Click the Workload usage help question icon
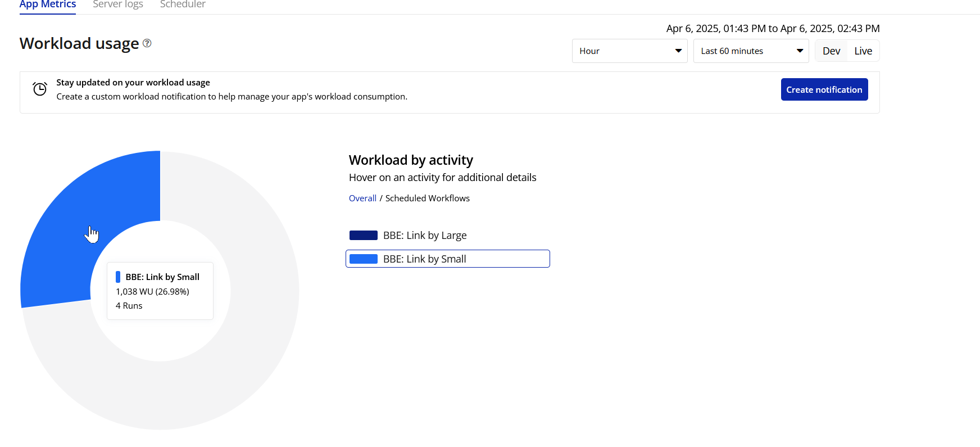 point(147,43)
